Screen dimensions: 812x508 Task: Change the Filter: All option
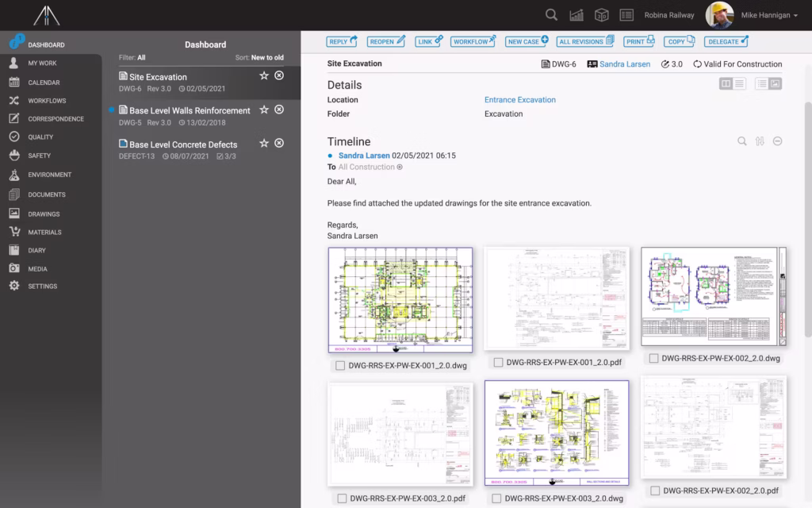[132, 57]
